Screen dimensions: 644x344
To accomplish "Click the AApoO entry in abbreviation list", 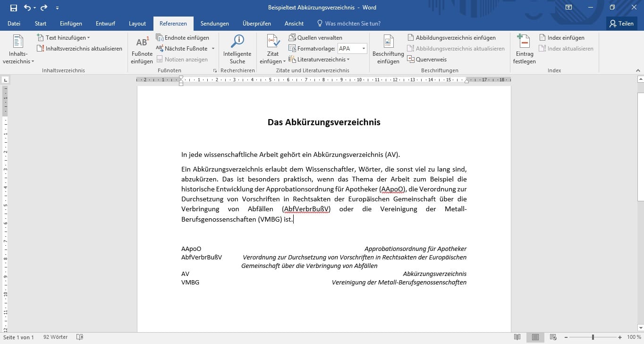I will pos(191,249).
